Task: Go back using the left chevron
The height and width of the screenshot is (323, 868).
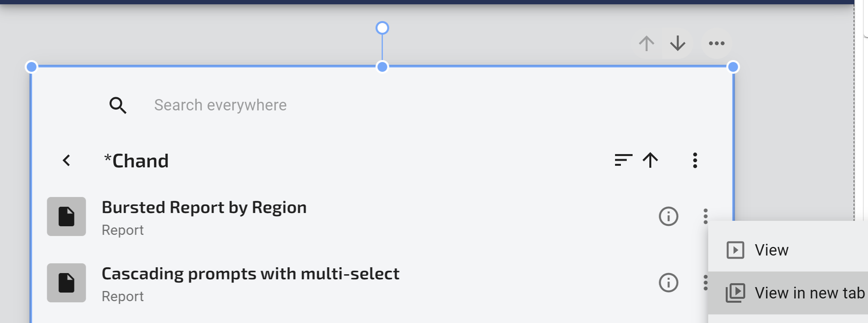Action: (x=67, y=160)
